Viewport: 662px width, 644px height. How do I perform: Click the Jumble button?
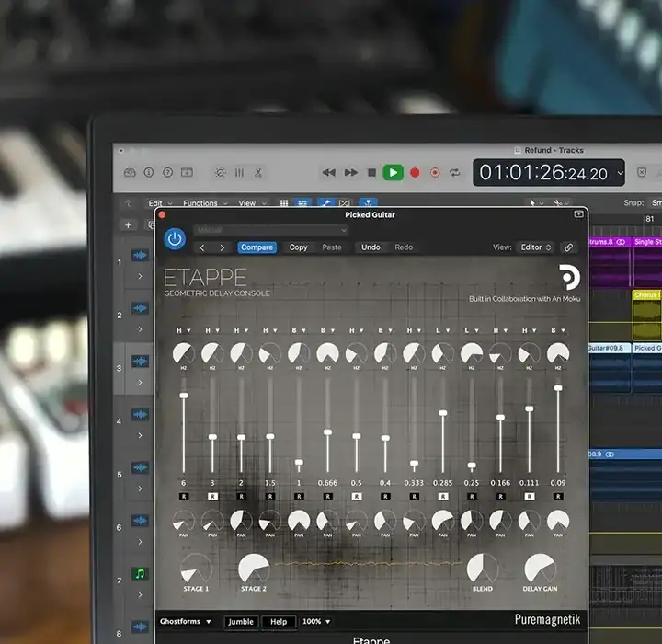pyautogui.click(x=241, y=622)
